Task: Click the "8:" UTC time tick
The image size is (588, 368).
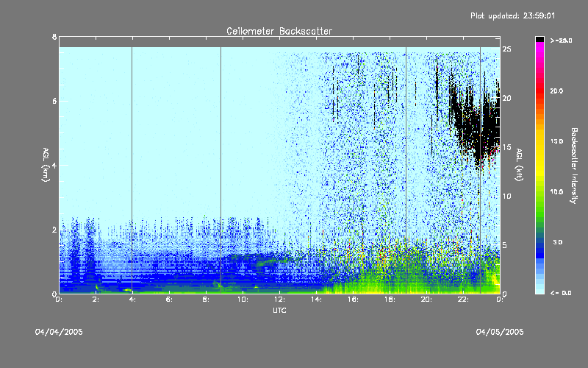Action: (x=207, y=300)
